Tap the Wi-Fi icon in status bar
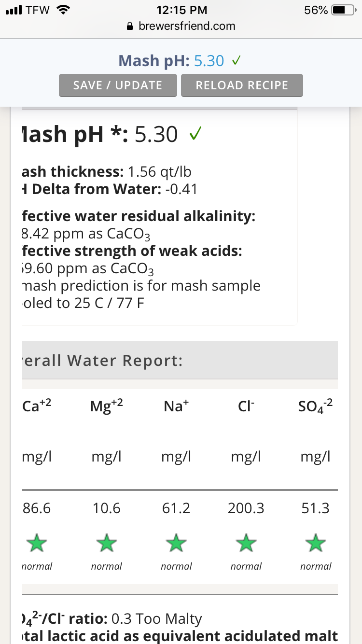Viewport: 362px width, 644px height. pos(63,10)
